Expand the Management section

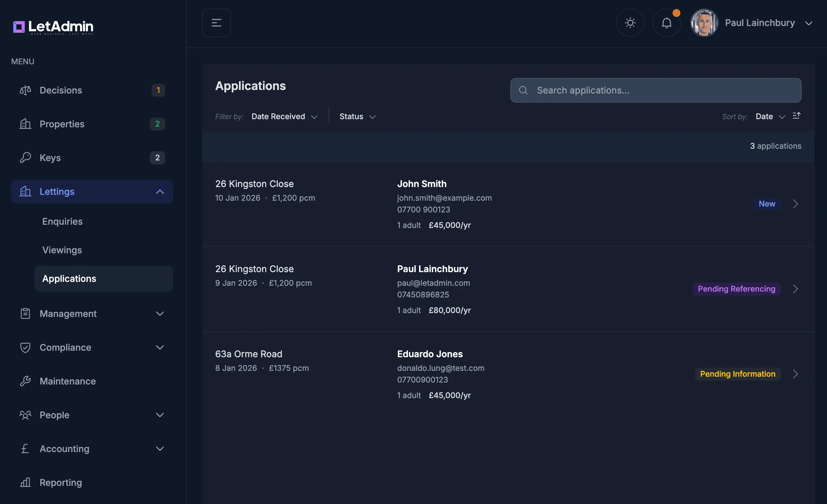click(160, 313)
